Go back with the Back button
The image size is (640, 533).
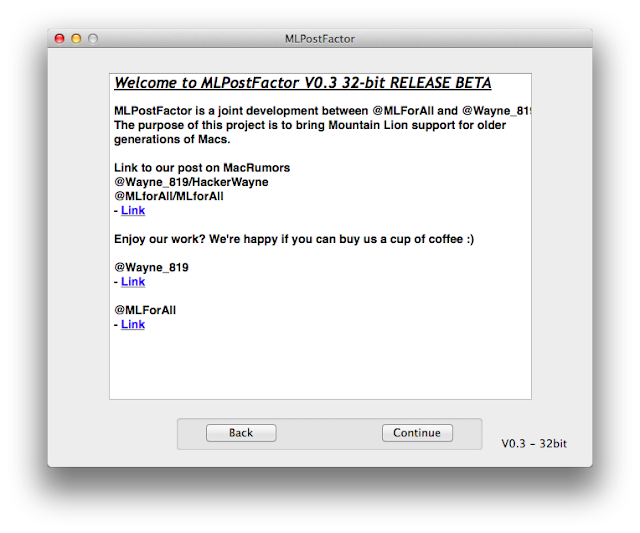tap(241, 433)
